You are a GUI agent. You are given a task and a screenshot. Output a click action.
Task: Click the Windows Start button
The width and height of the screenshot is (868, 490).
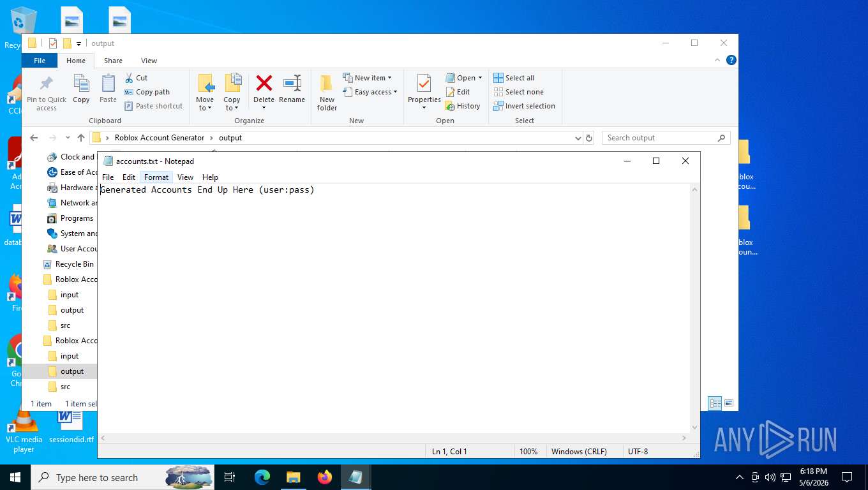pos(15,477)
